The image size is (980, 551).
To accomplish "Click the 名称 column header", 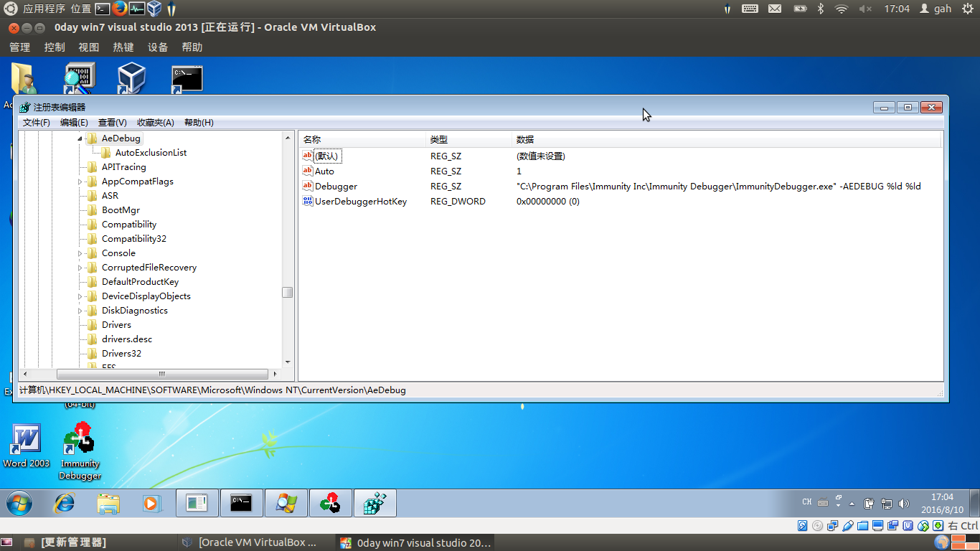I will [362, 139].
